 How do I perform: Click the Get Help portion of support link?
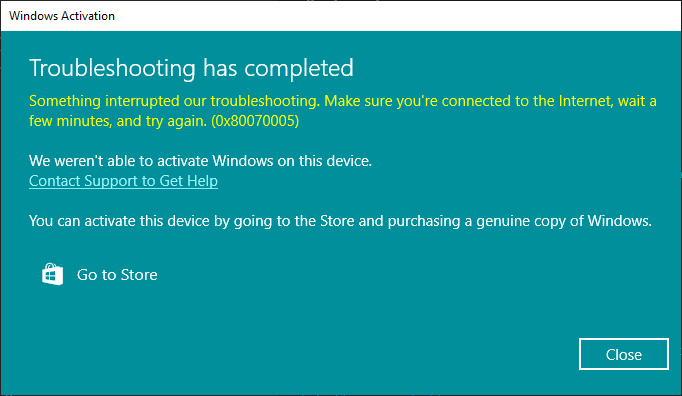[x=188, y=181]
